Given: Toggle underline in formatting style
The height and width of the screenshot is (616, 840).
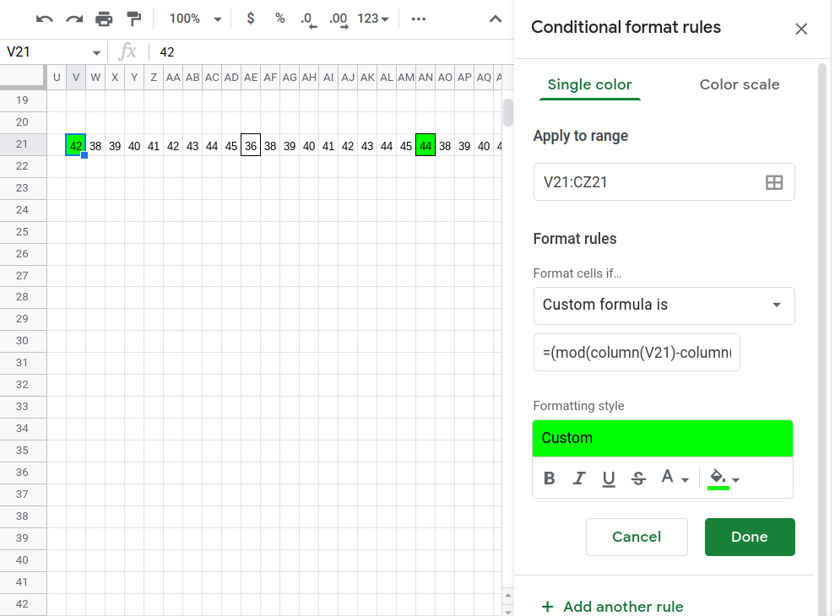Looking at the screenshot, I should point(609,478).
